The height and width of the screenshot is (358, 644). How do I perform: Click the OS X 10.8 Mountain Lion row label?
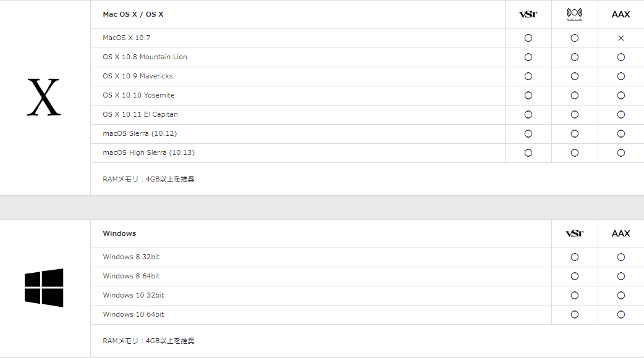pyautogui.click(x=145, y=57)
